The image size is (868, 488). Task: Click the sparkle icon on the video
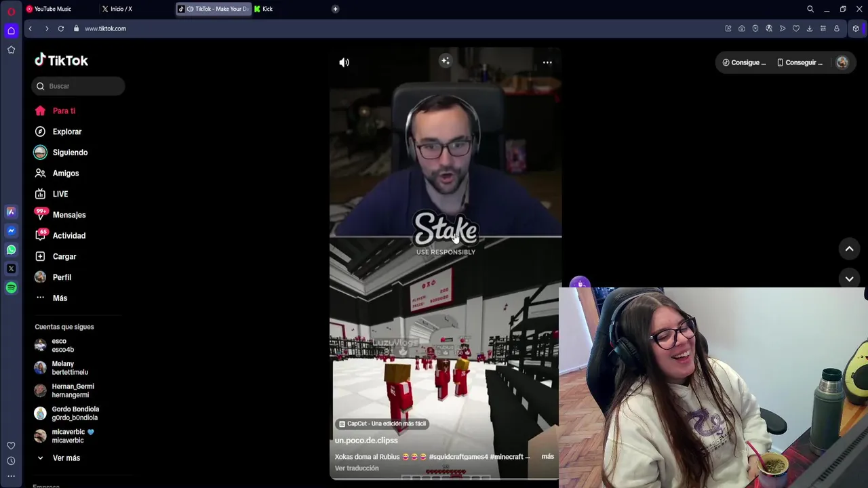point(446,61)
